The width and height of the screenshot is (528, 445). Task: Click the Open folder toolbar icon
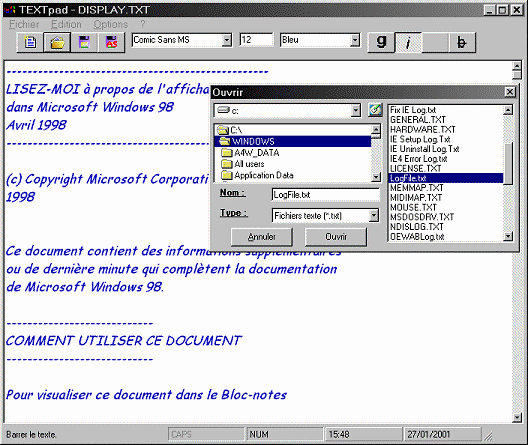57,42
